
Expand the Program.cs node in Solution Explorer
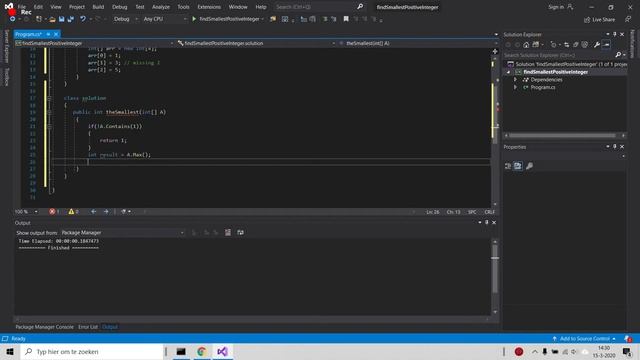coord(515,87)
